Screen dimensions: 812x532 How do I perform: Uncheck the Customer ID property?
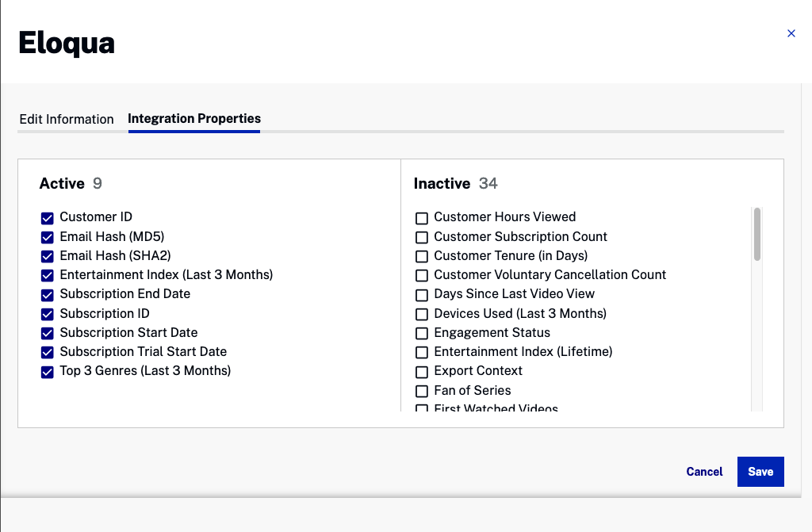point(48,218)
